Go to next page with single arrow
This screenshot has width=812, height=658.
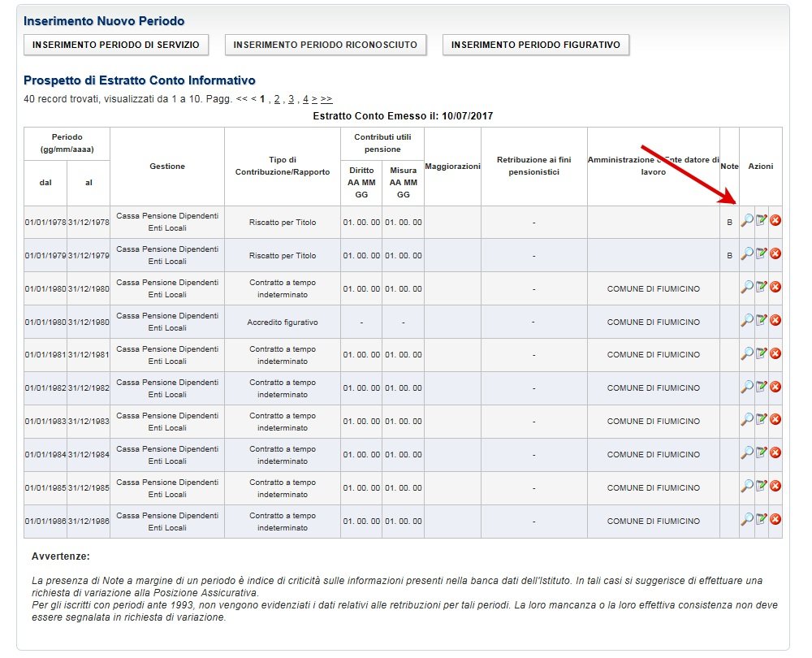click(314, 99)
